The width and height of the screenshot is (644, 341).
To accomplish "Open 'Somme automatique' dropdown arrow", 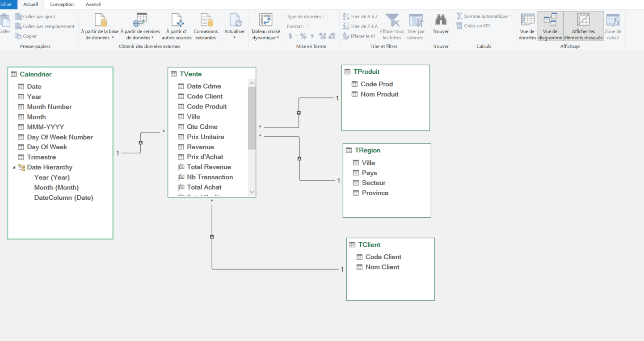I will [511, 16].
